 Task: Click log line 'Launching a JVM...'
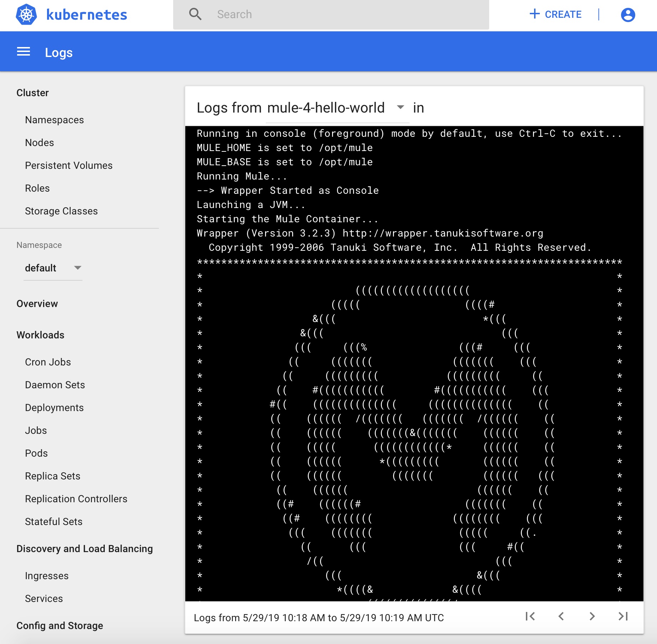pos(251,205)
